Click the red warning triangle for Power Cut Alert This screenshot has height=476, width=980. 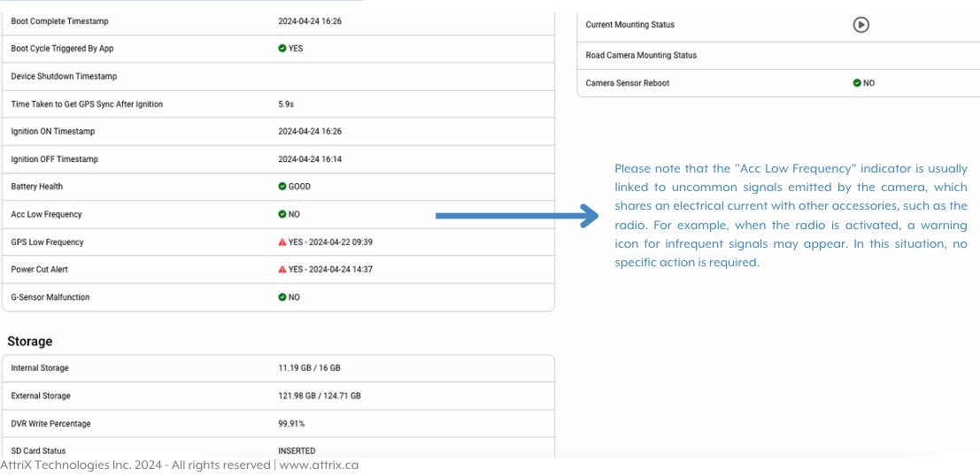point(282,270)
